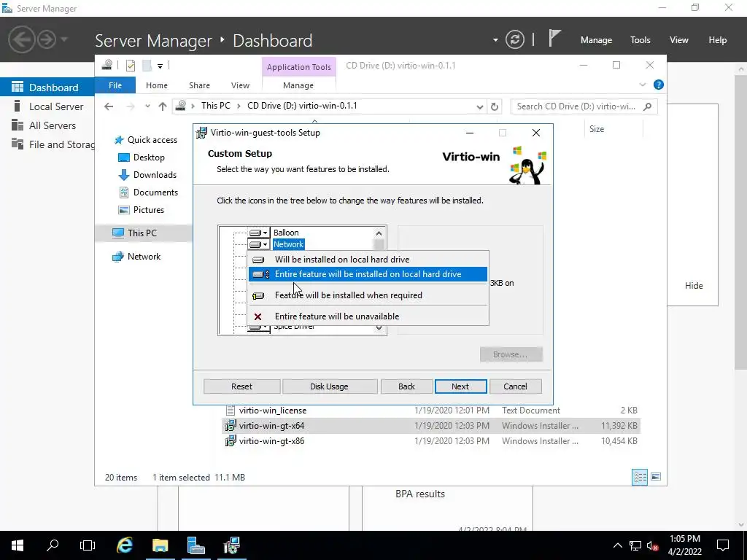Click the Back button in setup
Viewport: 747px width, 560px height.
pos(406,386)
